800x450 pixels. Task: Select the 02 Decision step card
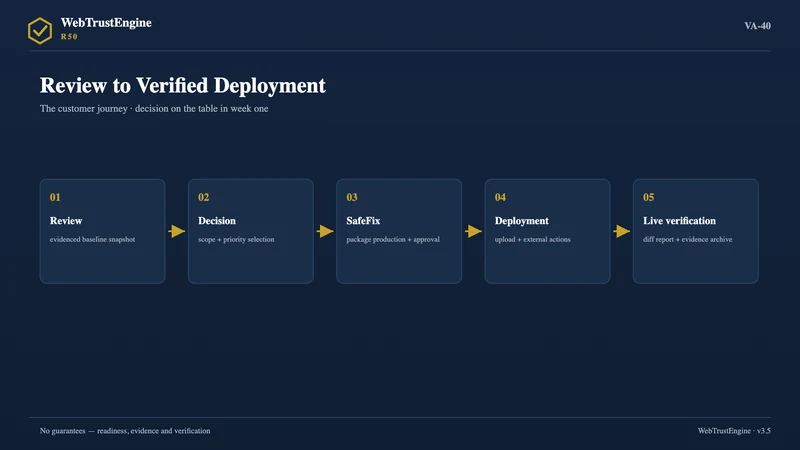pyautogui.click(x=251, y=231)
